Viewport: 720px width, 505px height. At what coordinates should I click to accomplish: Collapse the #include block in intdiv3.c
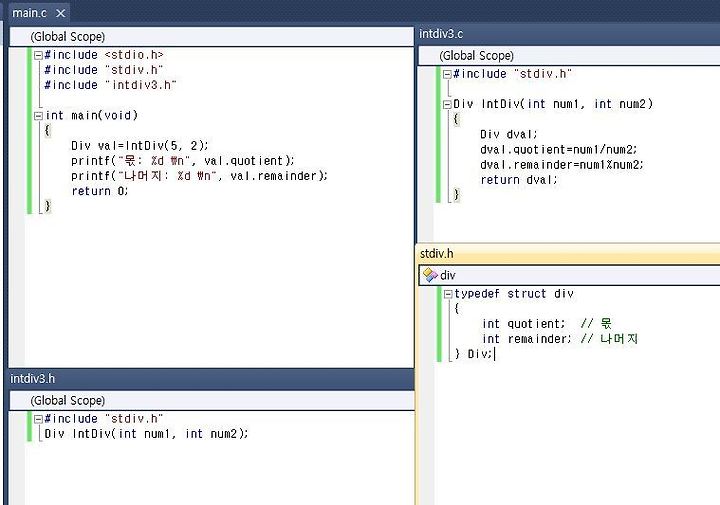point(447,74)
